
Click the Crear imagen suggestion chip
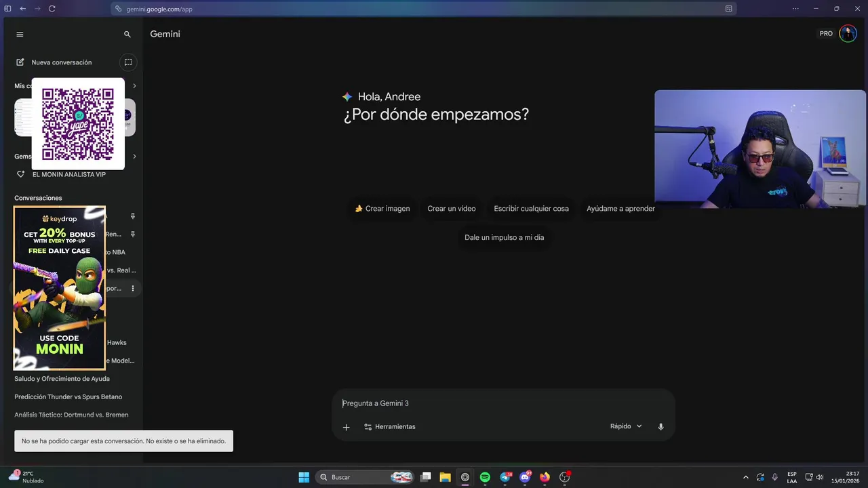[x=382, y=209]
